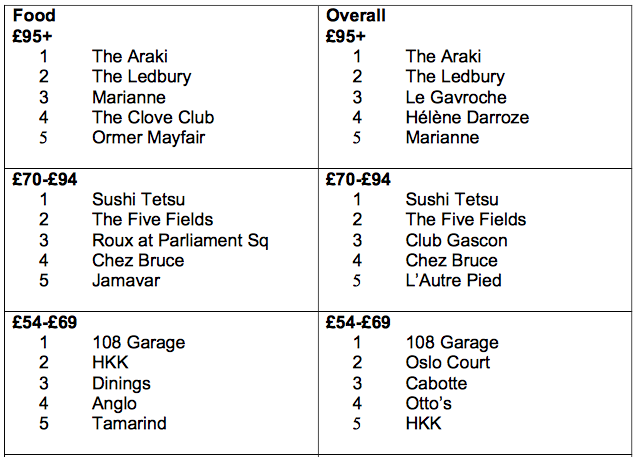Select "The Clove Club" restaurant entry
This screenshot has width=636, height=457.
[152, 117]
